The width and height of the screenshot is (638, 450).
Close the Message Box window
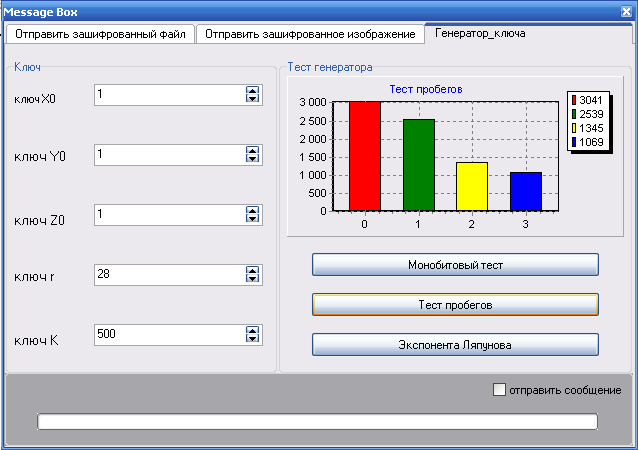(x=626, y=11)
